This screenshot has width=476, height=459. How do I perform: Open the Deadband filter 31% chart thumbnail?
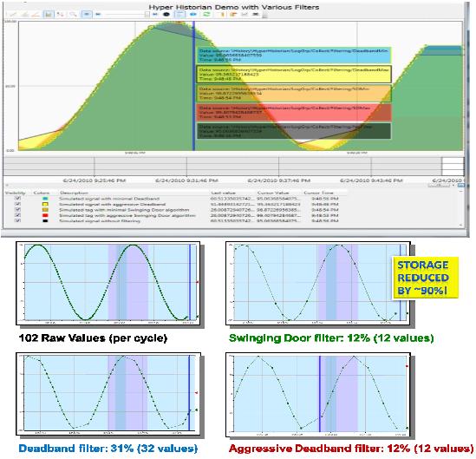(x=108, y=393)
